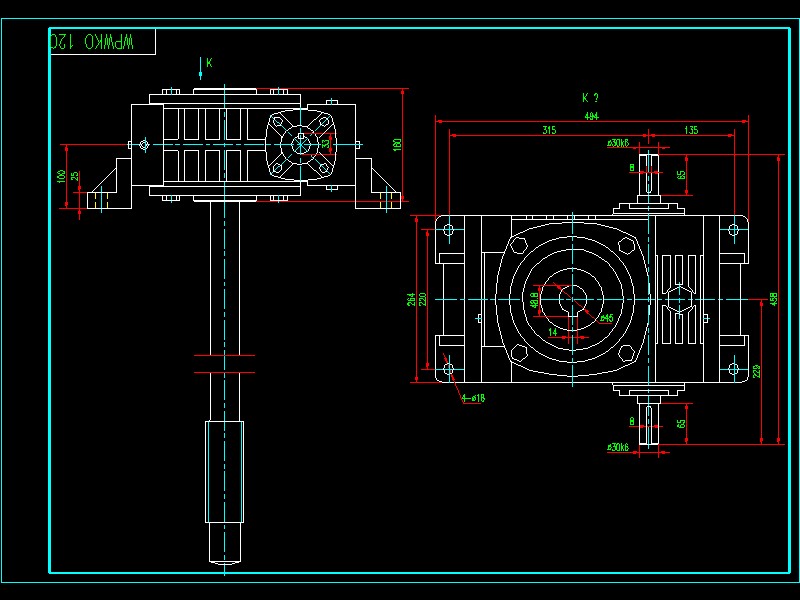Pick the '494' overall length dimension
Screen dimensions: 800x600
(591, 116)
